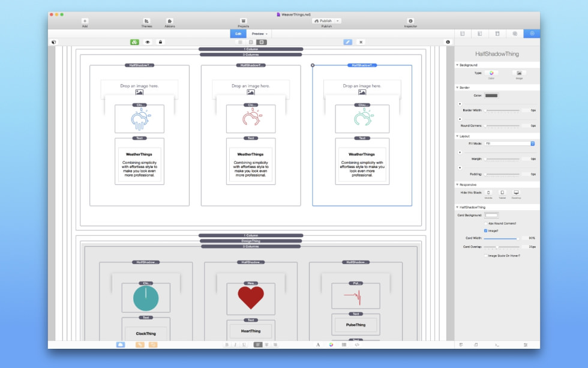Collapse the Layout section
588x368 pixels.
pos(457,136)
